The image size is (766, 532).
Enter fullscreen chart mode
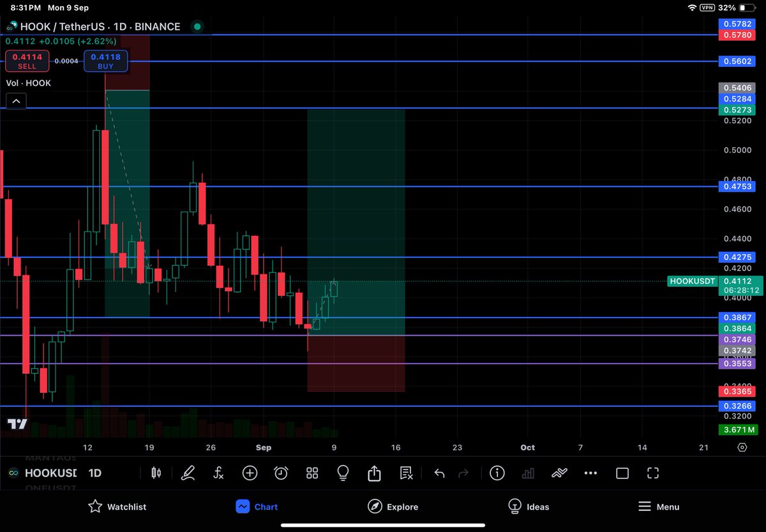[x=653, y=473]
